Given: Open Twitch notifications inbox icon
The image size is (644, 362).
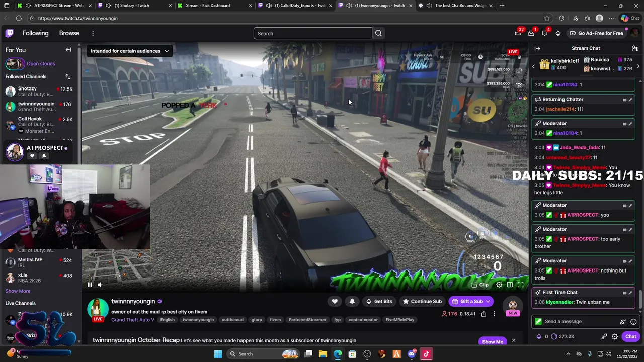Looking at the screenshot, I should click(531, 33).
